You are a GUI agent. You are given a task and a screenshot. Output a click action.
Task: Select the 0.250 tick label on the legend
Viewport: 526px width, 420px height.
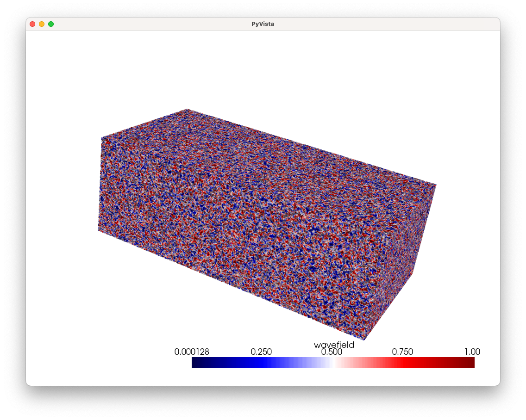262,352
